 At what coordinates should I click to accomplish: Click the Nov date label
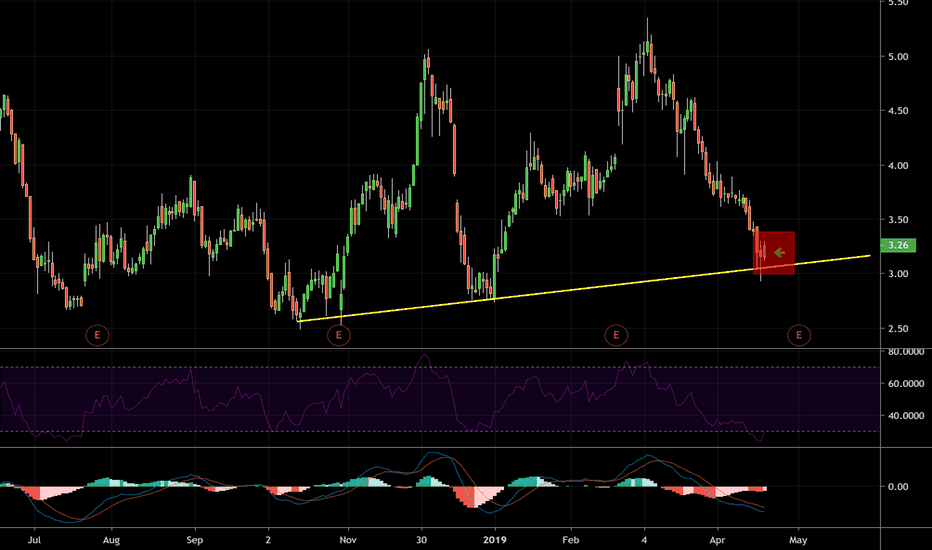(x=348, y=540)
